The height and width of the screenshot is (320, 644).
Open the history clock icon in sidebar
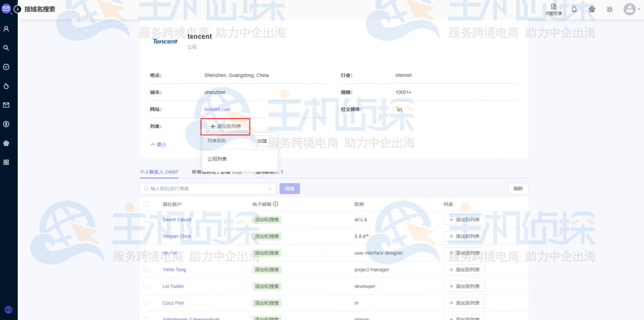(7, 86)
